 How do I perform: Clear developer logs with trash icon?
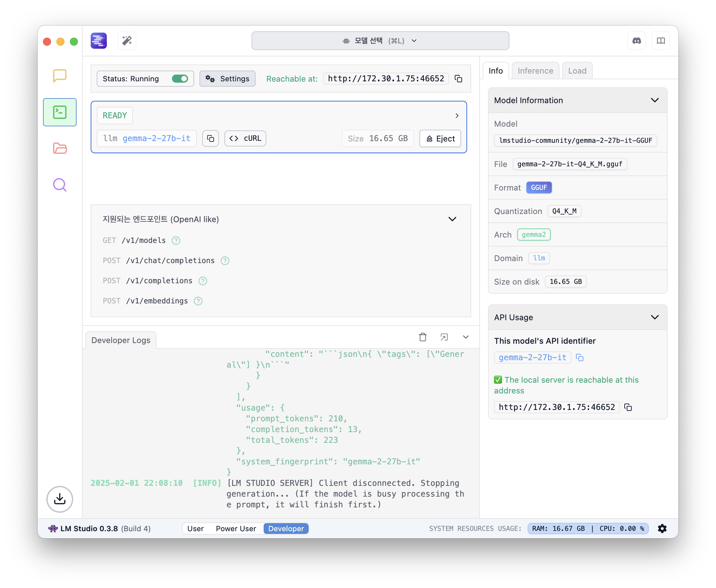pos(422,337)
